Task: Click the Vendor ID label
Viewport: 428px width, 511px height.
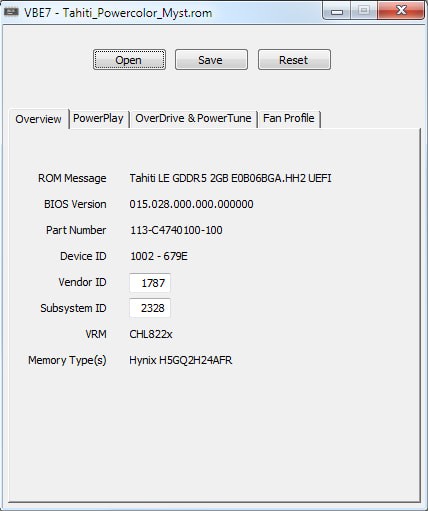Action: (x=82, y=282)
